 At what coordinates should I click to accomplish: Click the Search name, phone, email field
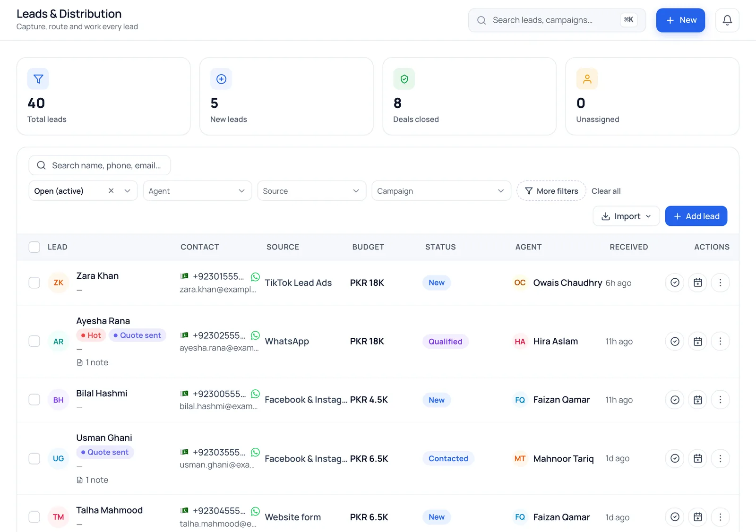click(x=100, y=165)
